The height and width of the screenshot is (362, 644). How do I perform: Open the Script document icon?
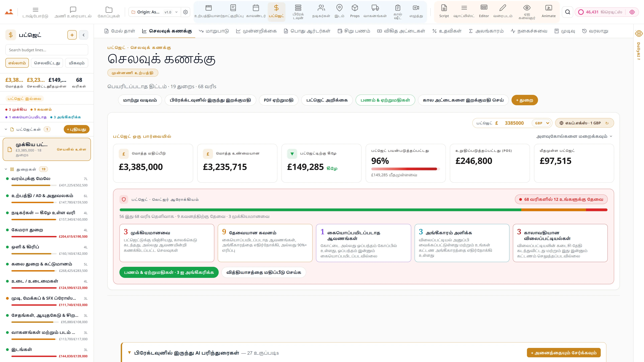[x=444, y=8]
